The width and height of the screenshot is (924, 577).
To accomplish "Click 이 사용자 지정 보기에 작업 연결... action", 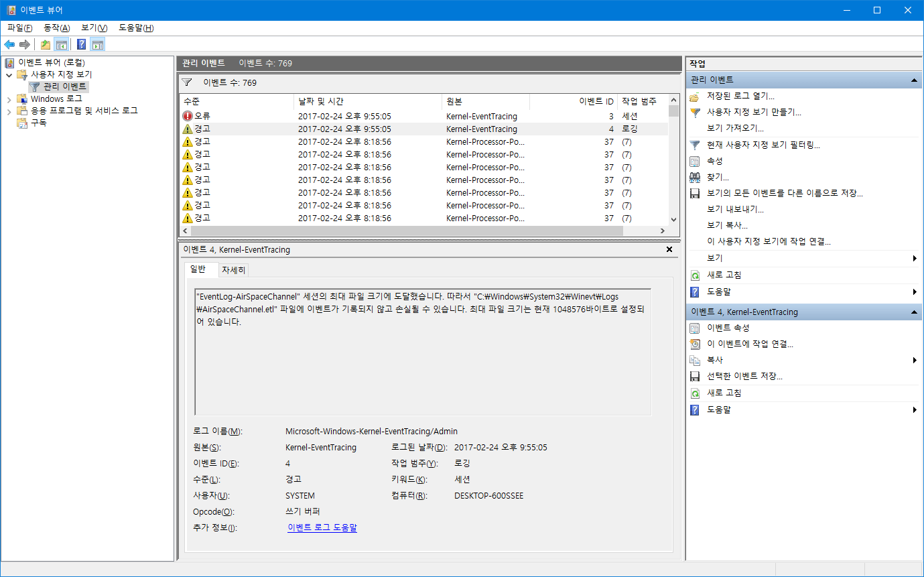I will (769, 242).
